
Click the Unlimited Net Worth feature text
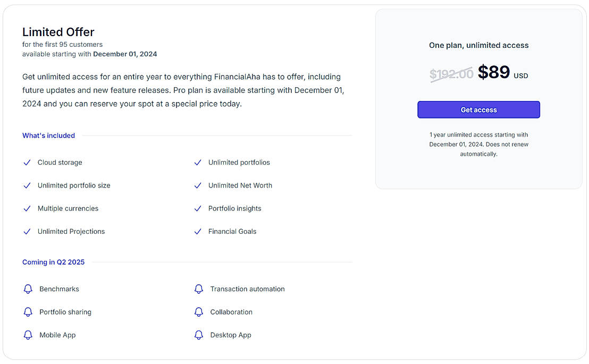240,185
